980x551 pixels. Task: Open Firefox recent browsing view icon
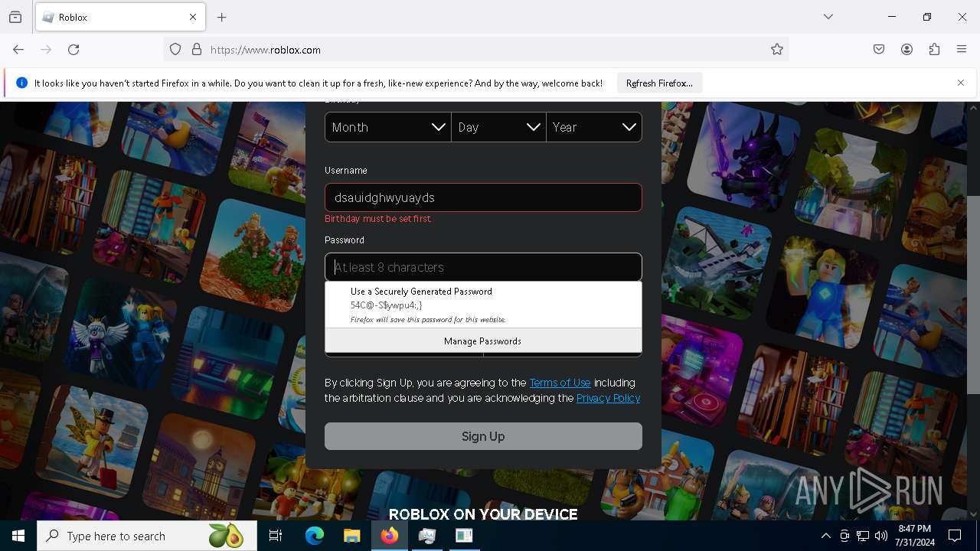coord(15,17)
